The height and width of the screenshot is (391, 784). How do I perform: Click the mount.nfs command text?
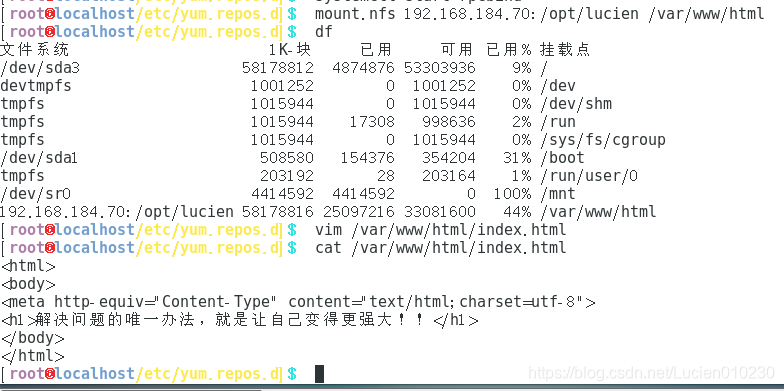click(540, 14)
